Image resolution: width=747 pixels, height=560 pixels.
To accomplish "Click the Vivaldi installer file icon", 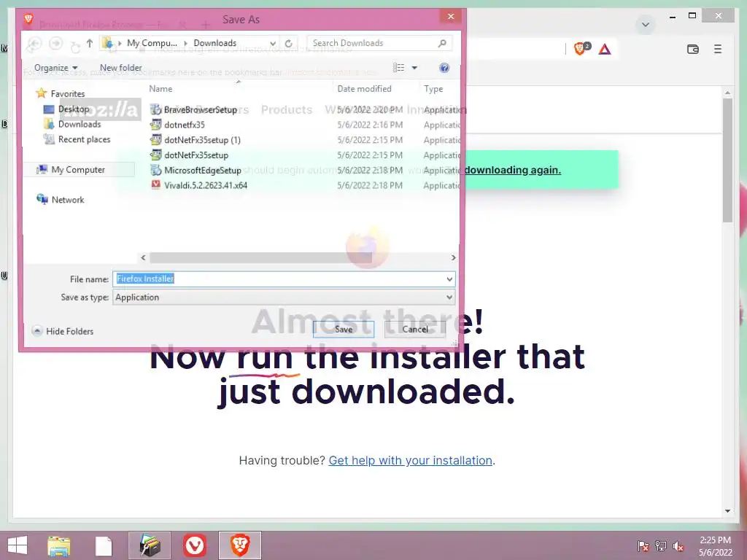I will coord(156,185).
